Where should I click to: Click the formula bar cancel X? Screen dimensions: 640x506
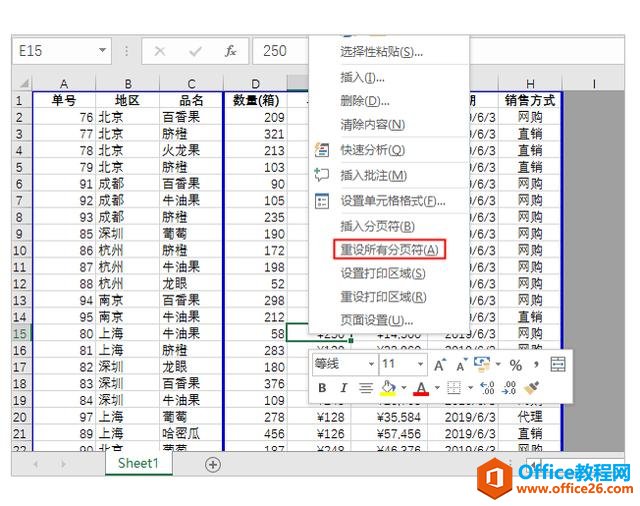[x=160, y=51]
